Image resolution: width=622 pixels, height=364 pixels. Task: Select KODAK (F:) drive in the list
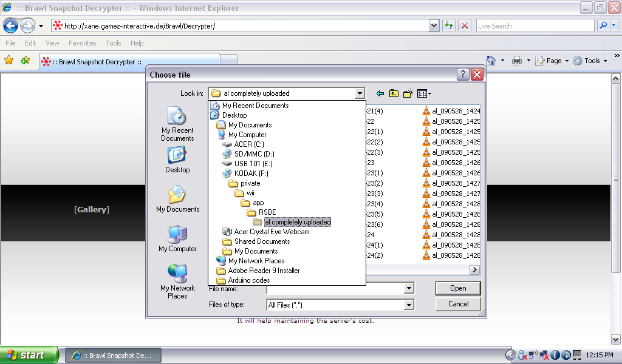point(251,174)
